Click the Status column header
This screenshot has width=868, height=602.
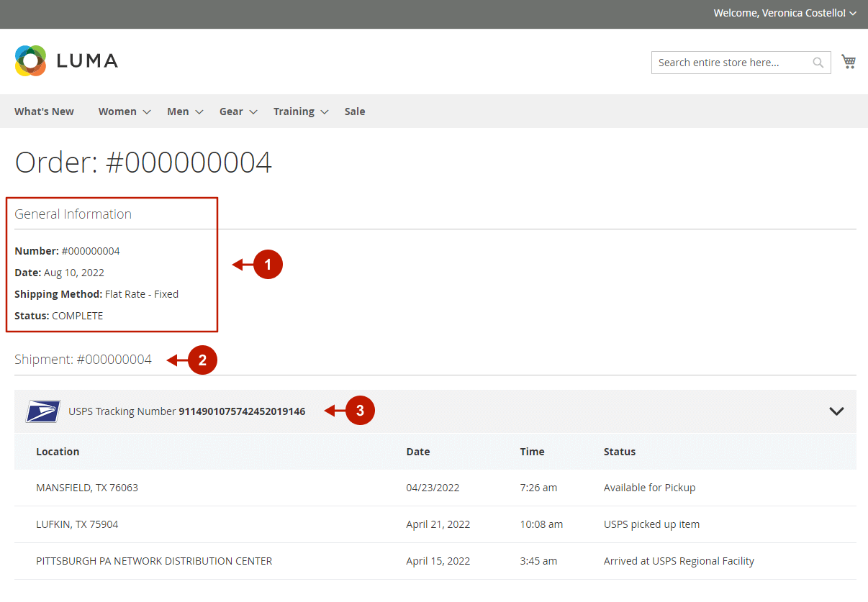click(619, 452)
